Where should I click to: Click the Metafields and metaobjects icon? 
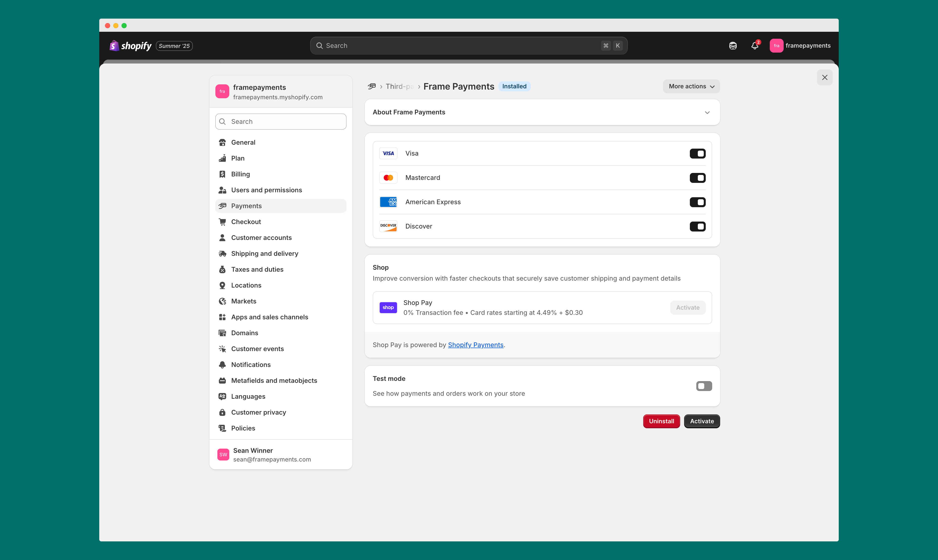point(222,380)
